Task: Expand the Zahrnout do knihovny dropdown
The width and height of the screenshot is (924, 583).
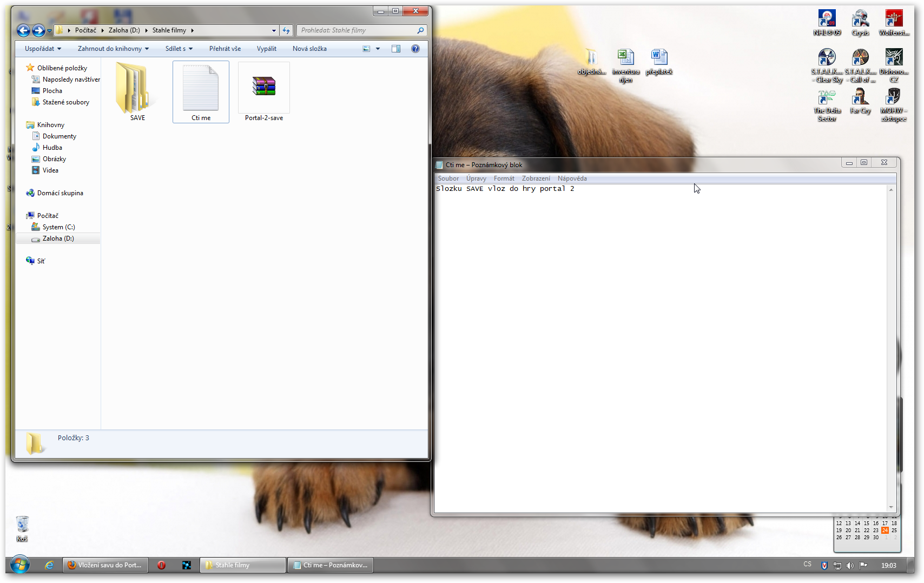Action: pos(113,49)
